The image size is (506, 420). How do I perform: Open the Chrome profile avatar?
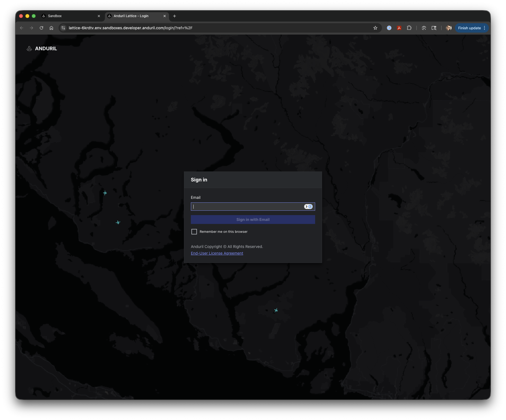click(x=449, y=28)
